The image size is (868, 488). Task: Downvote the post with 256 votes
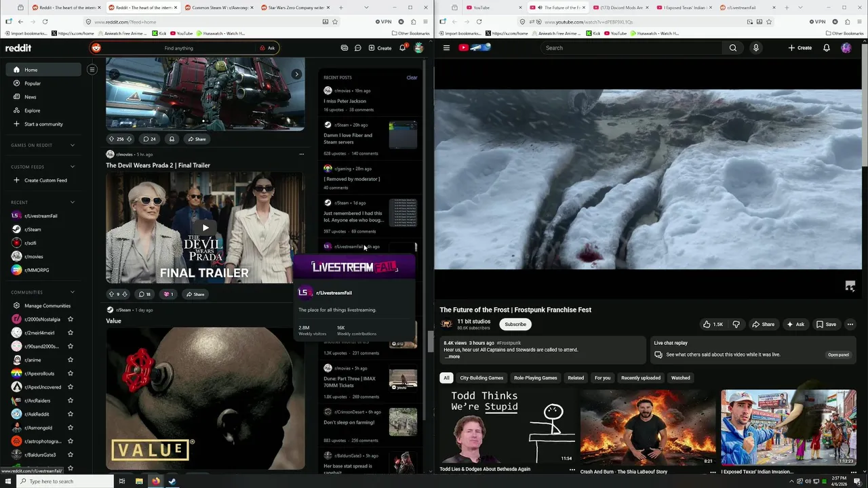tap(127, 139)
